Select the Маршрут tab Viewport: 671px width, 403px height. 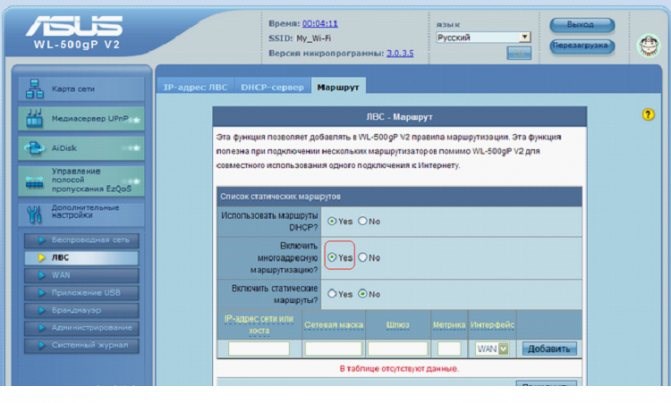tap(338, 87)
